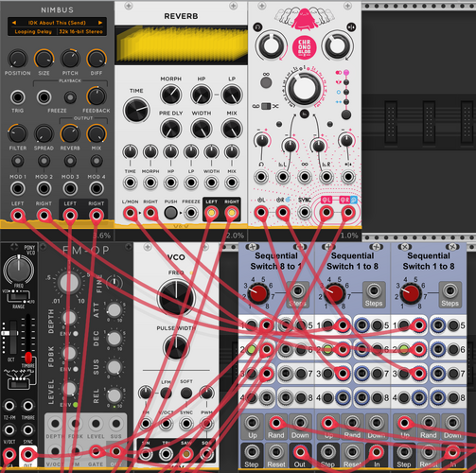Click the Nimbus MOD 1 input jack
This screenshot has width=476, height=473.
coord(18,188)
